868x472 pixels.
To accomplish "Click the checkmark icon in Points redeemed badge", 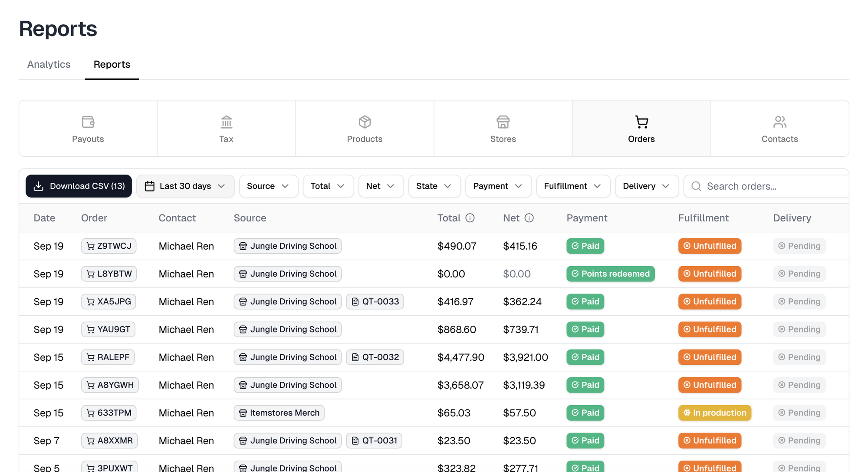I will coord(575,274).
